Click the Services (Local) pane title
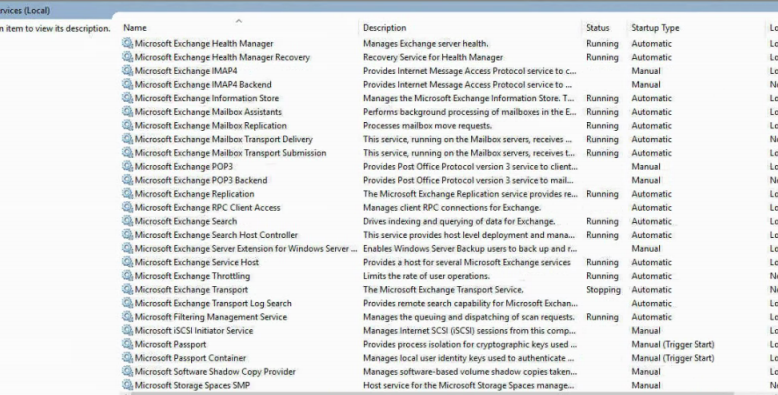Screen dimensions: 778x395 click(x=25, y=10)
